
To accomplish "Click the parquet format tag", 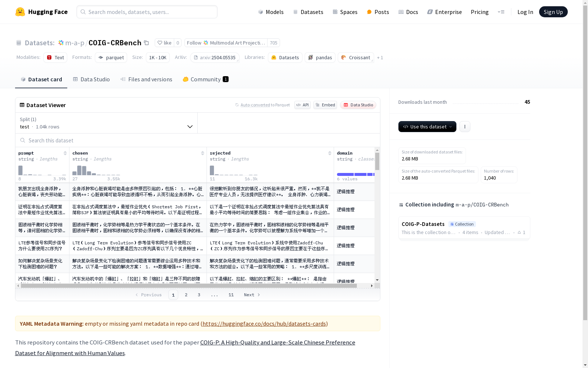I will (111, 57).
